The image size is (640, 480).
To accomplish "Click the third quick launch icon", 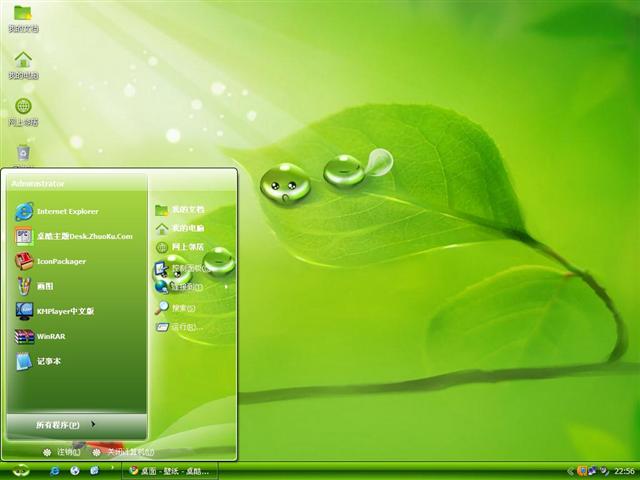I will coord(94,471).
